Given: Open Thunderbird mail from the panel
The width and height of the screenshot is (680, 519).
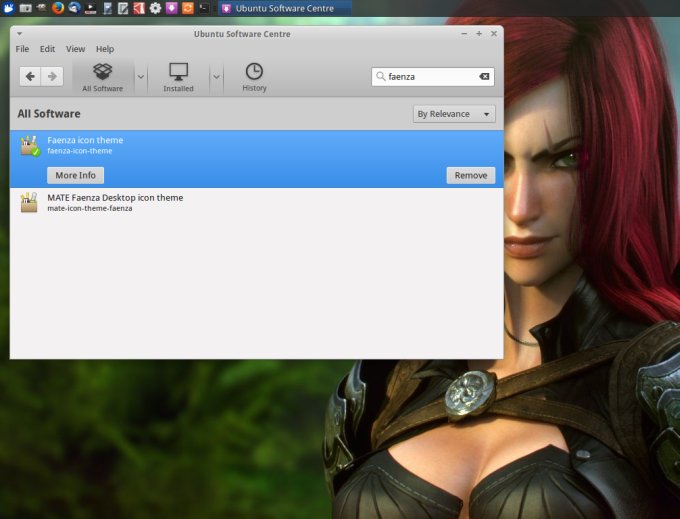Looking at the screenshot, I should click(x=74, y=8).
